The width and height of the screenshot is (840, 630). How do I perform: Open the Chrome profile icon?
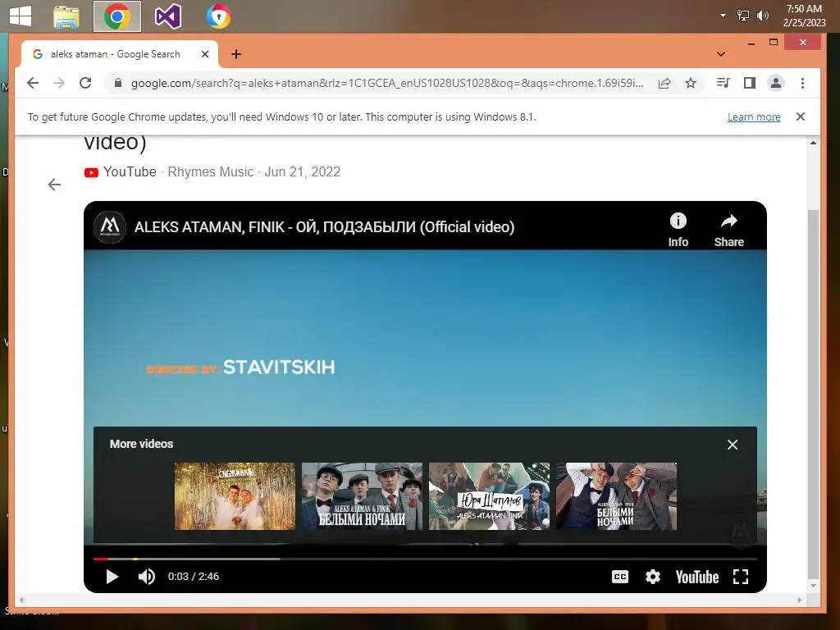pyautogui.click(x=776, y=83)
